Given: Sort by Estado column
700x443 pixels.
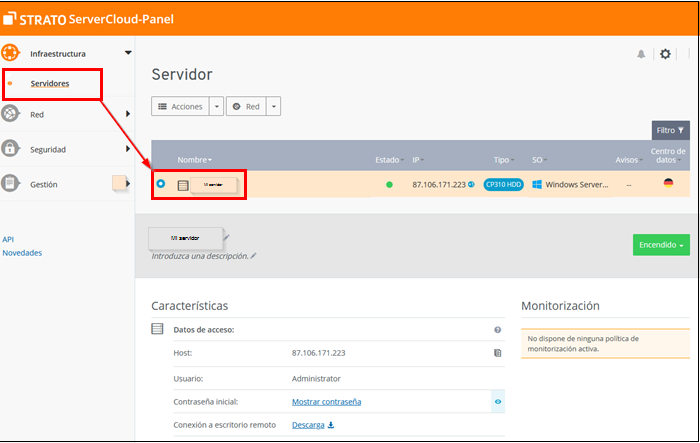Looking at the screenshot, I should (389, 160).
